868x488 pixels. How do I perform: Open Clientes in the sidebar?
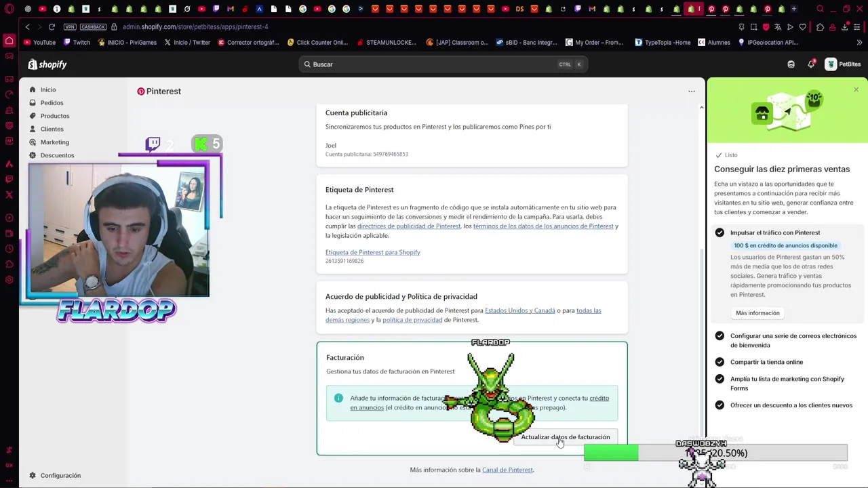[x=52, y=129]
